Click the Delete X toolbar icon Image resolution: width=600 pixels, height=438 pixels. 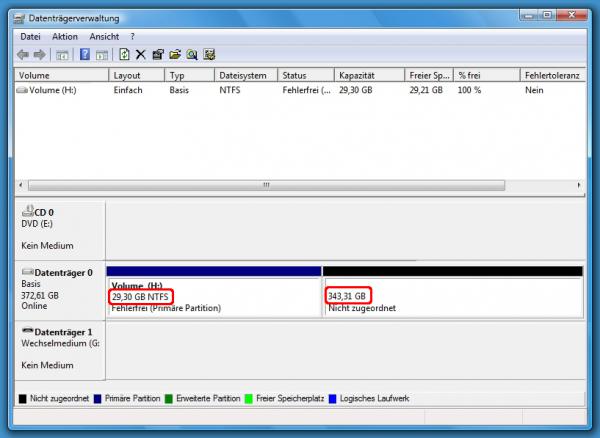click(140, 55)
